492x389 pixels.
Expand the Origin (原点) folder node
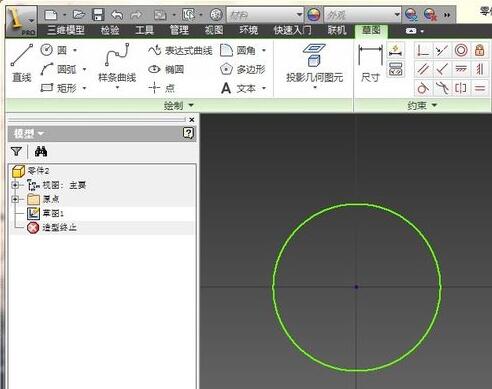click(15, 199)
